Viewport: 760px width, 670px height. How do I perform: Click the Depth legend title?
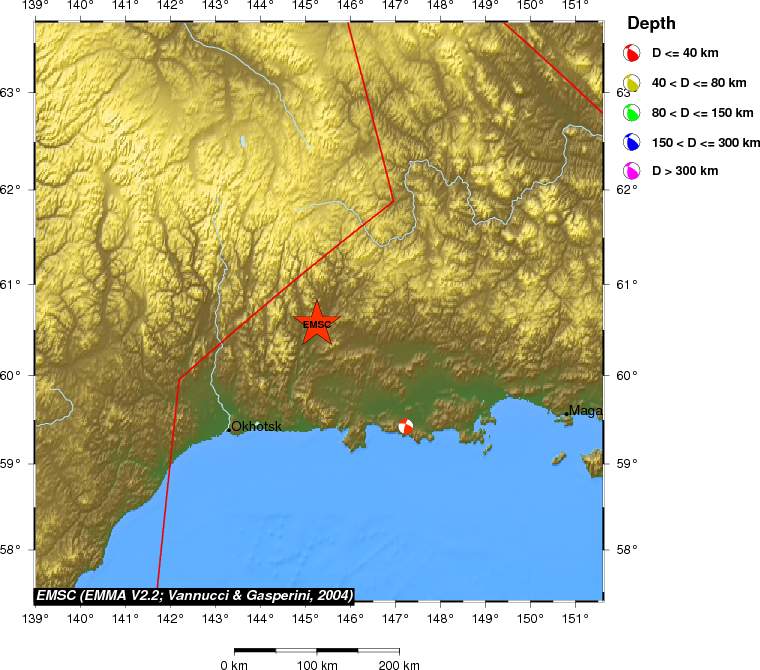651,23
